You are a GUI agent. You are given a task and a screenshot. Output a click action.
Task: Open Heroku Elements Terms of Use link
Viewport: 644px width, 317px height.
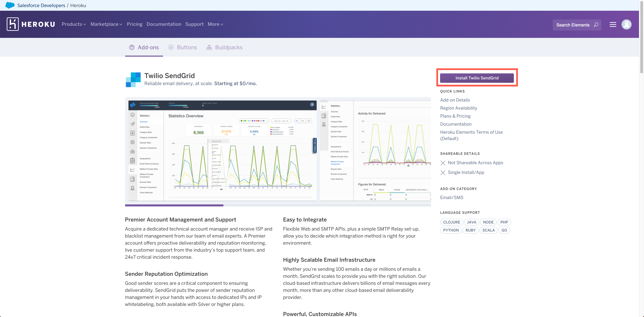click(471, 135)
